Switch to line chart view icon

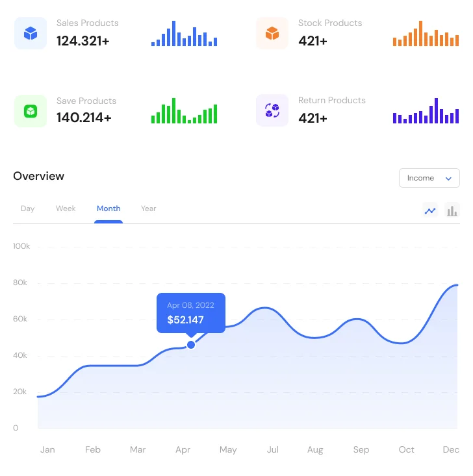[430, 210]
